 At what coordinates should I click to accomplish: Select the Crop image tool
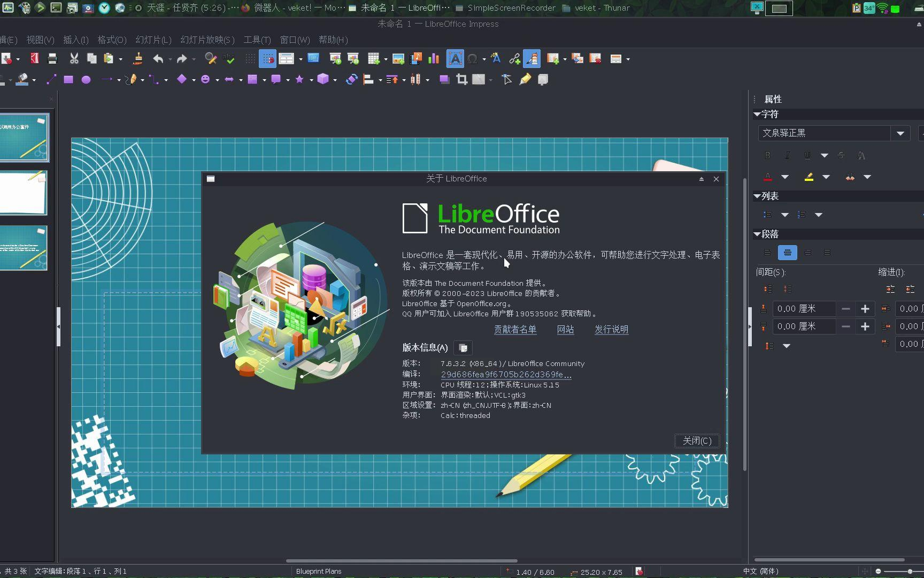[462, 79]
